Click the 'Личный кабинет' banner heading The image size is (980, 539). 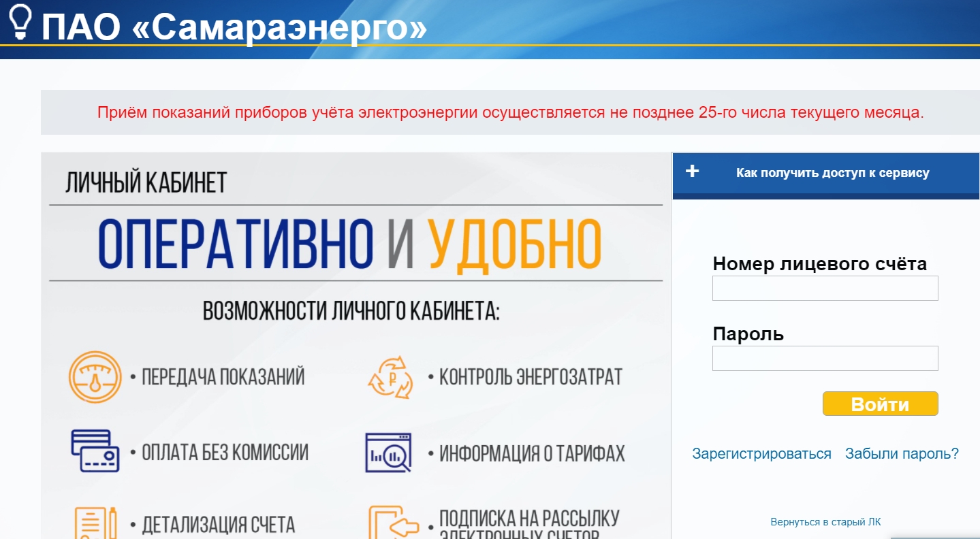pos(146,182)
